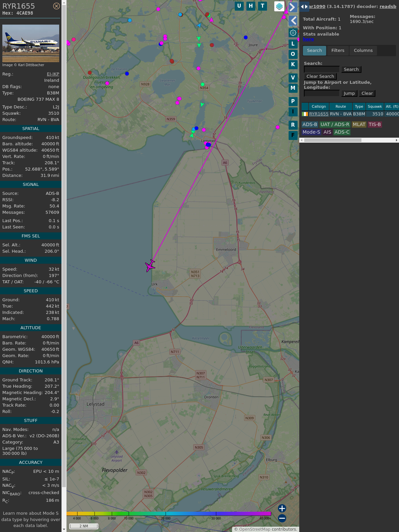Click the zoom out minus button
399x532 pixels.
(x=282, y=518)
